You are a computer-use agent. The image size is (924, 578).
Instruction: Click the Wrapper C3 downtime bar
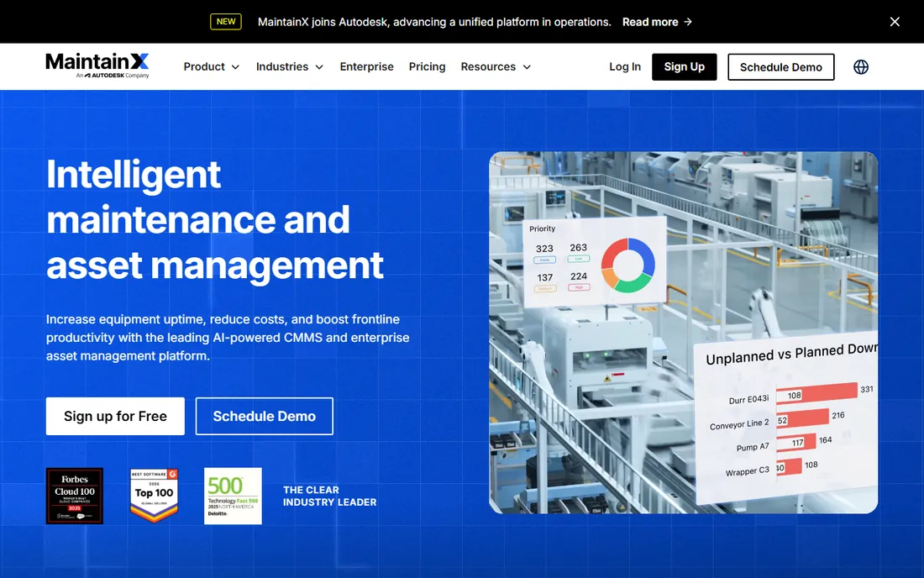pos(789,467)
